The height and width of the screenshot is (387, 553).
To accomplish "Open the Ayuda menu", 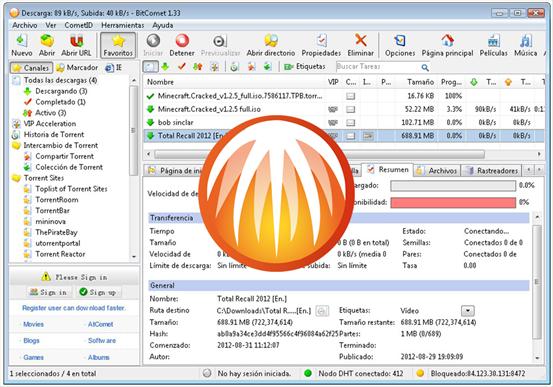I will point(163,25).
